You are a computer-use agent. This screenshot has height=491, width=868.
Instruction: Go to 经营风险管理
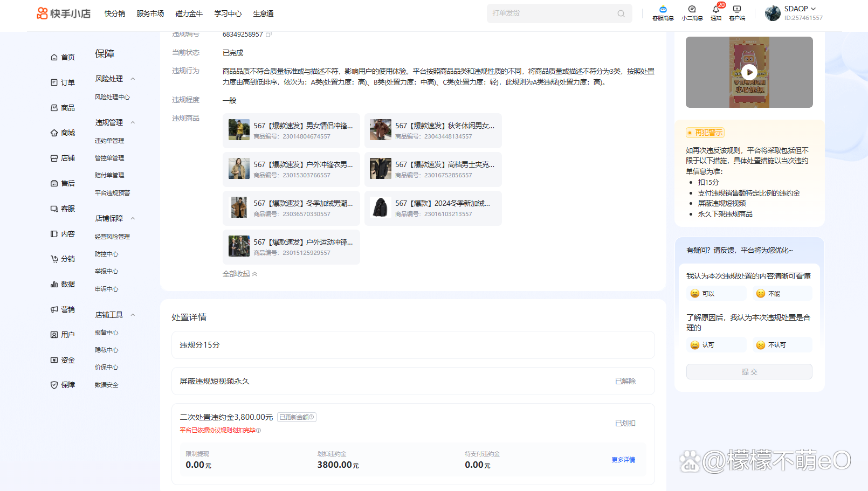112,237
